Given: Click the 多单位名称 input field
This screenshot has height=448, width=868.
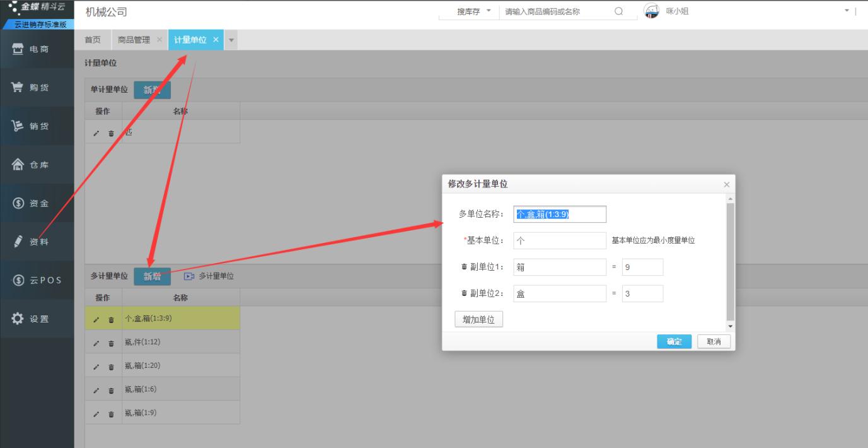Looking at the screenshot, I should [560, 215].
